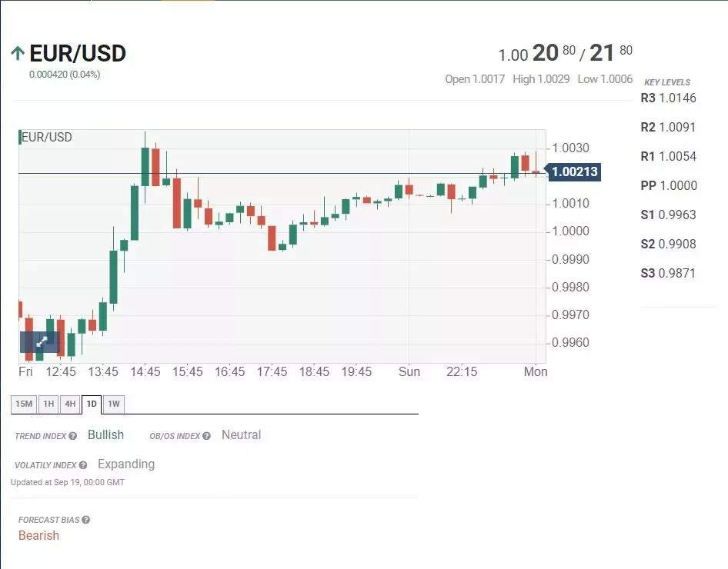
Task: Click the Bearish forecast bias label
Action: tap(39, 536)
